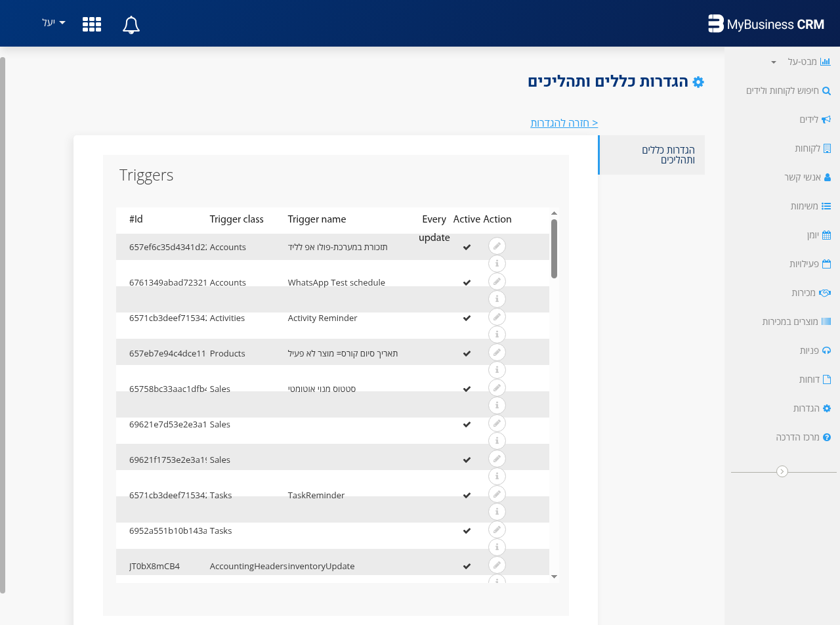
Task: Click the MyBusiness CRM logo
Action: pos(766,24)
